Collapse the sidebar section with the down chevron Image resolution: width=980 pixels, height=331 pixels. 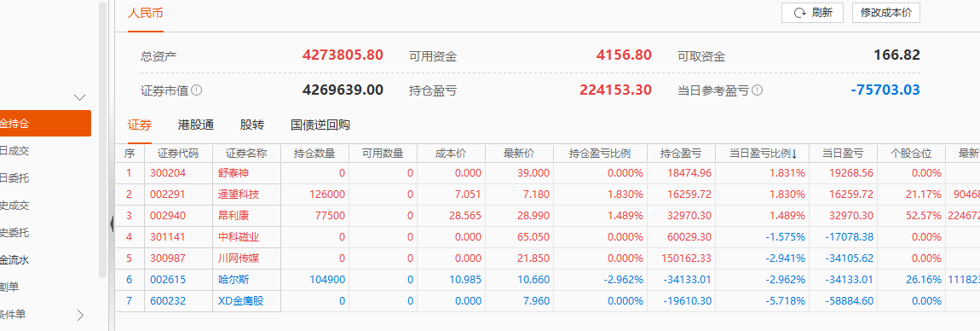coord(79,97)
